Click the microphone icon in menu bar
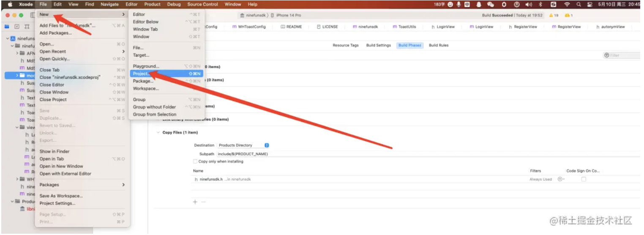Viewport: 644px width, 235px height. coord(458,4)
